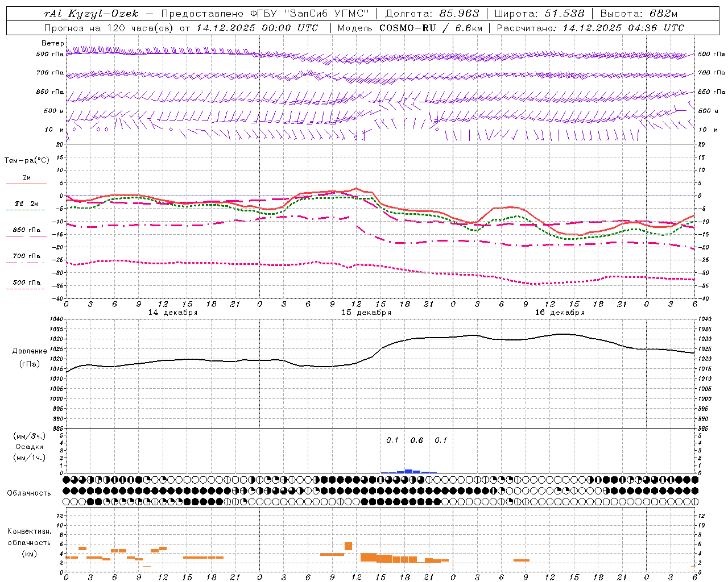Click the forecast start 14.12.2025 00:00 UTC
This screenshot has width=728, height=582.
pyautogui.click(x=257, y=28)
